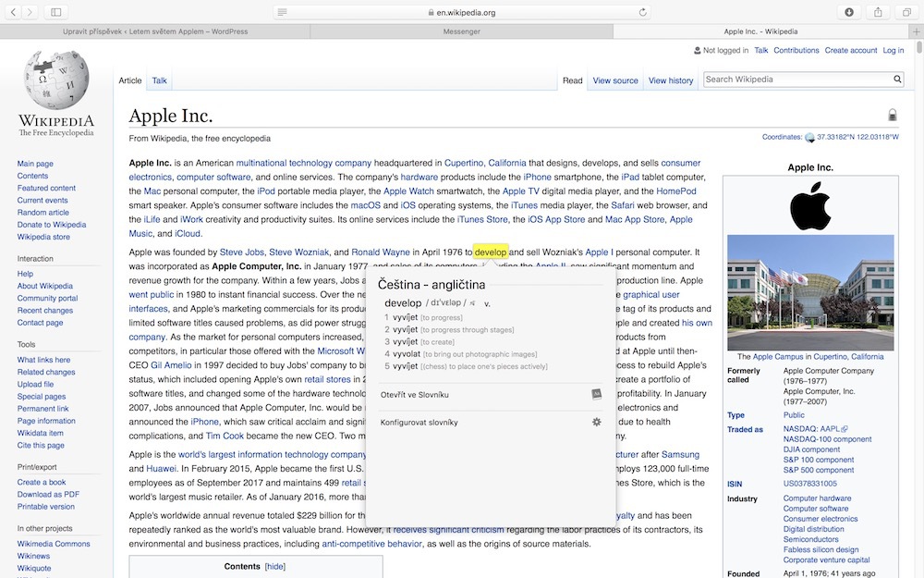
Task: Show all tabs overview button
Action: tap(906, 12)
